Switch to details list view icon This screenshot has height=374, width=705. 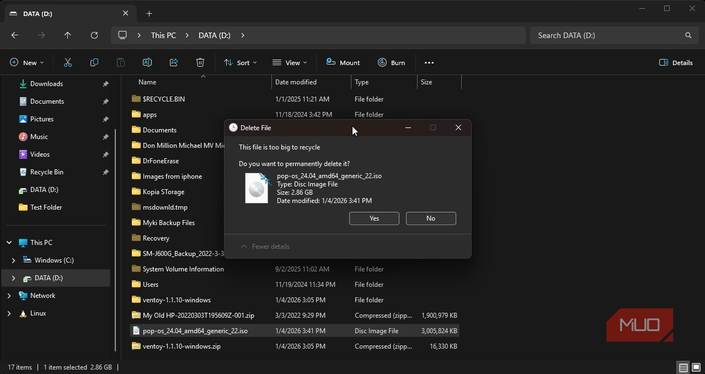[683, 367]
